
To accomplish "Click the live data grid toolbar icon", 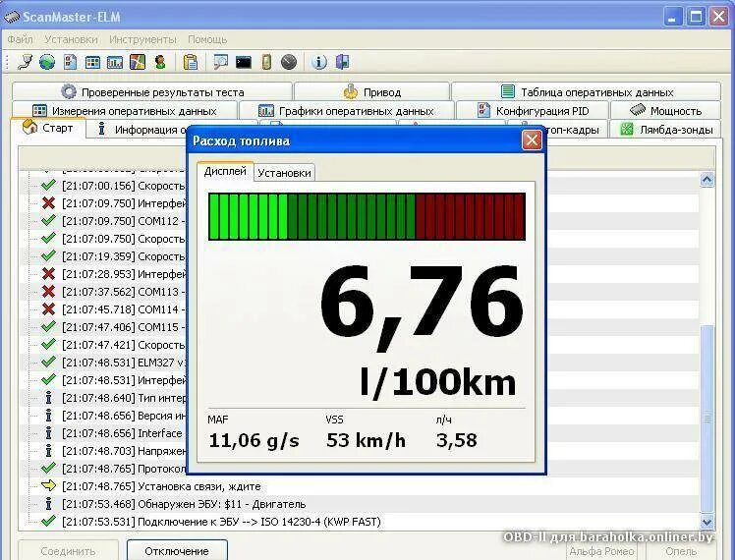I will 92,62.
